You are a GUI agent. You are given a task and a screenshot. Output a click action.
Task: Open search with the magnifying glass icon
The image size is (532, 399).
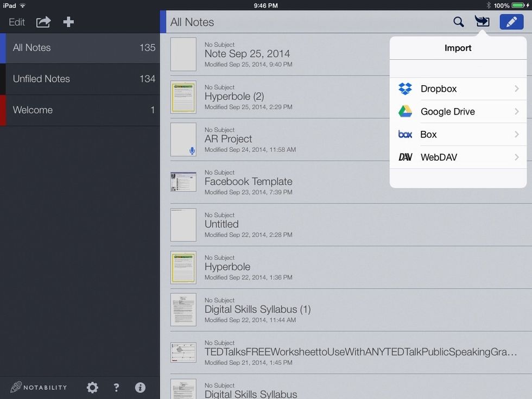[x=459, y=22]
